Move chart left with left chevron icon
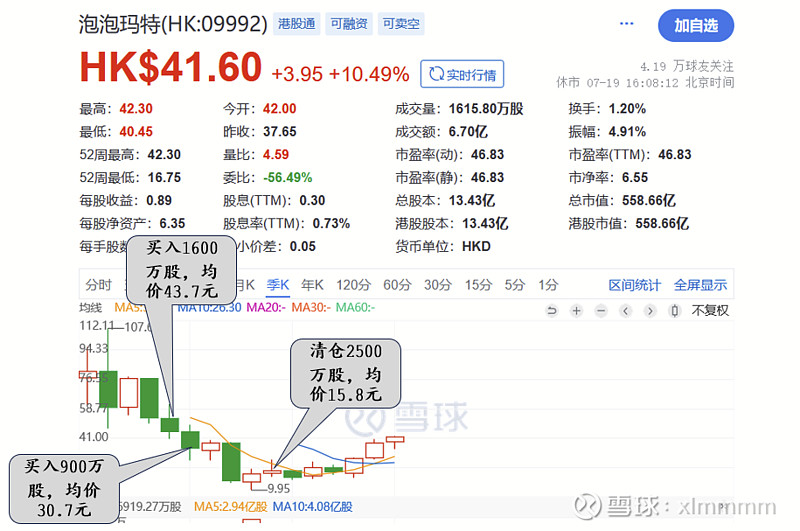 626,310
